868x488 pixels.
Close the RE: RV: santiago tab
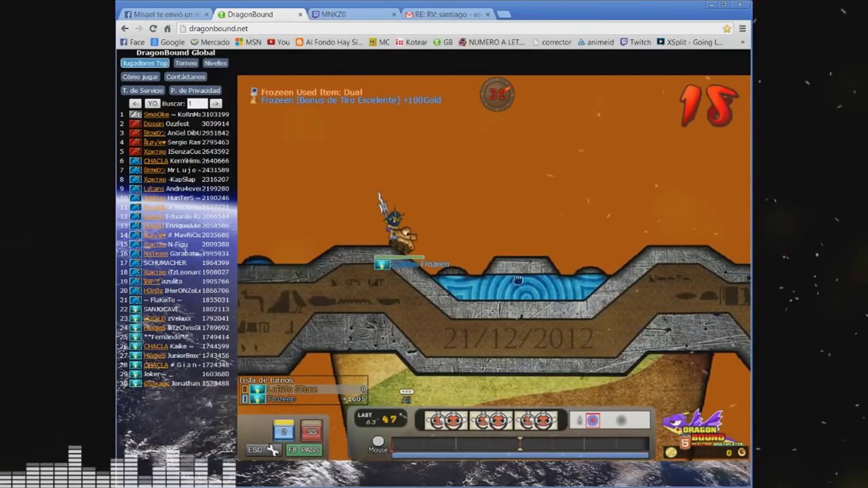click(488, 14)
